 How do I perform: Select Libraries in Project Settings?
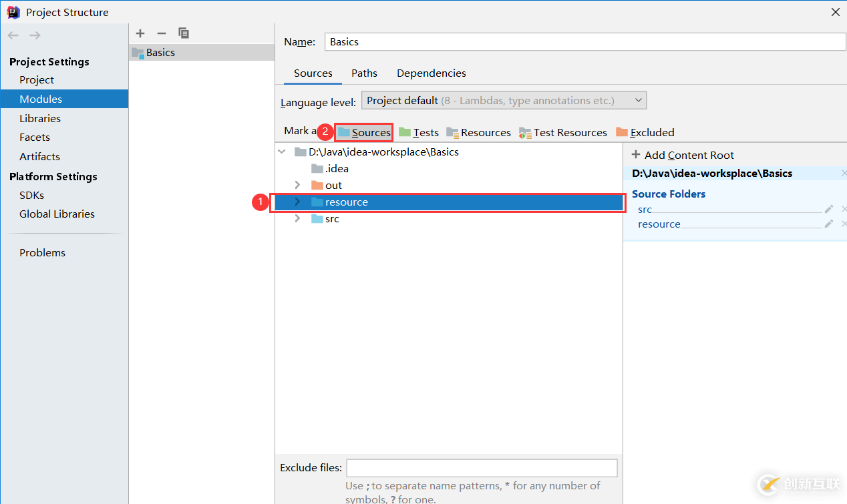pyautogui.click(x=40, y=118)
